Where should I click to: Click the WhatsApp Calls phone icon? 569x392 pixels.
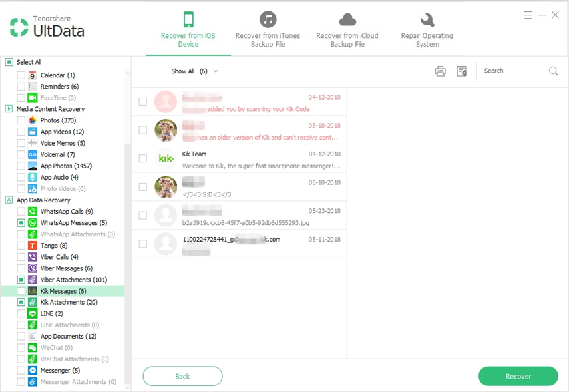tap(33, 211)
